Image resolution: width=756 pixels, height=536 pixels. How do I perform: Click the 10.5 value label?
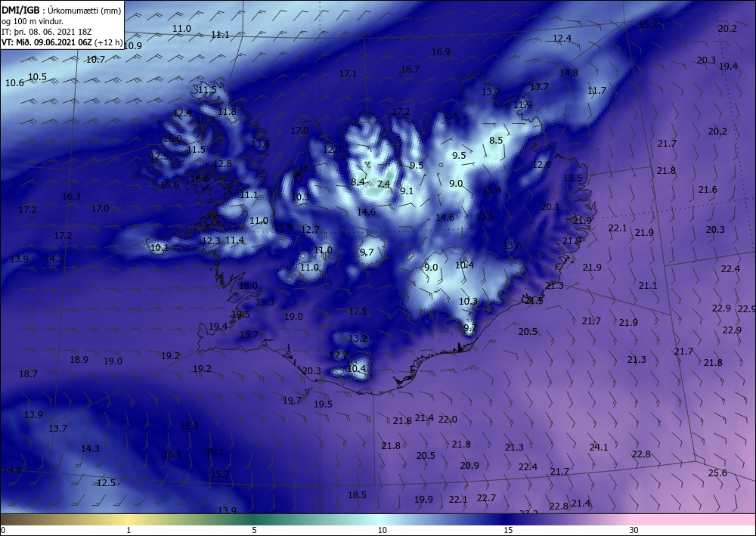(38, 76)
